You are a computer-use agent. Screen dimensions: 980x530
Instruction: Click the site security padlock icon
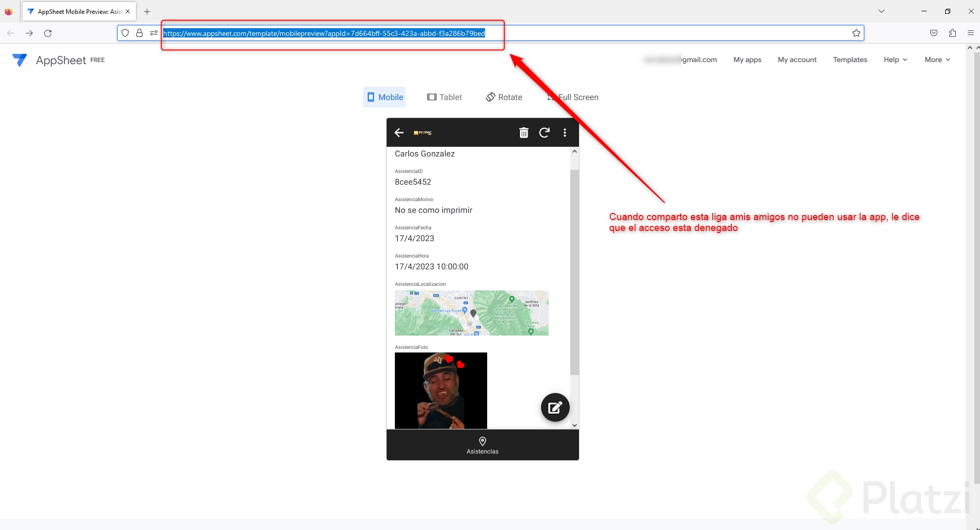click(x=139, y=33)
